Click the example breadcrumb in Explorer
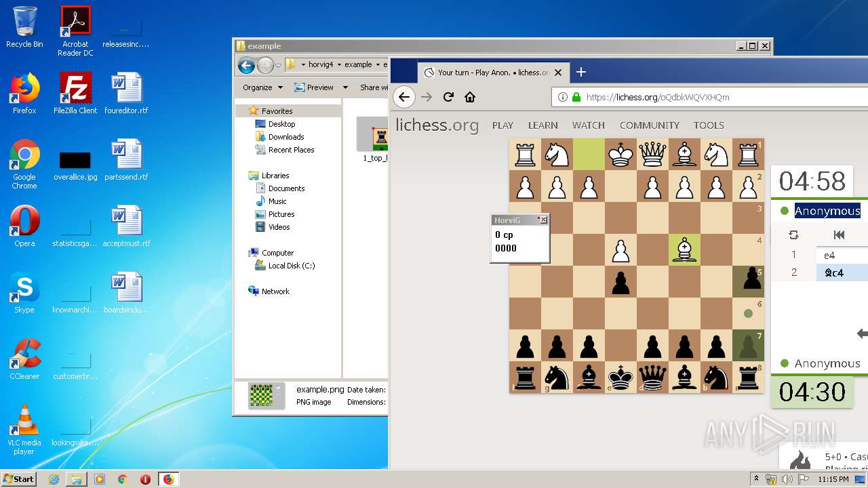This screenshot has width=868, height=488. [358, 65]
